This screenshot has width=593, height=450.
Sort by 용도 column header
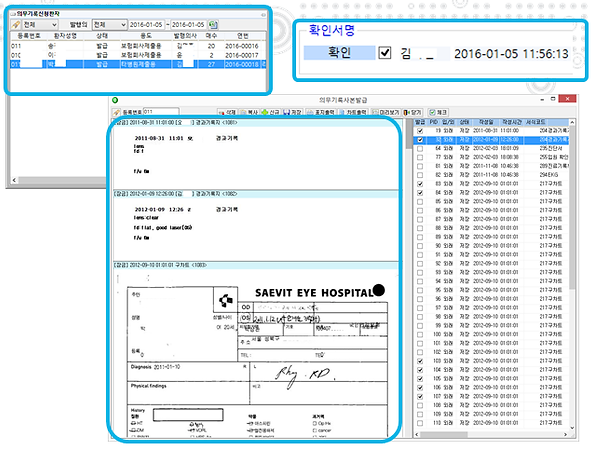tap(146, 36)
